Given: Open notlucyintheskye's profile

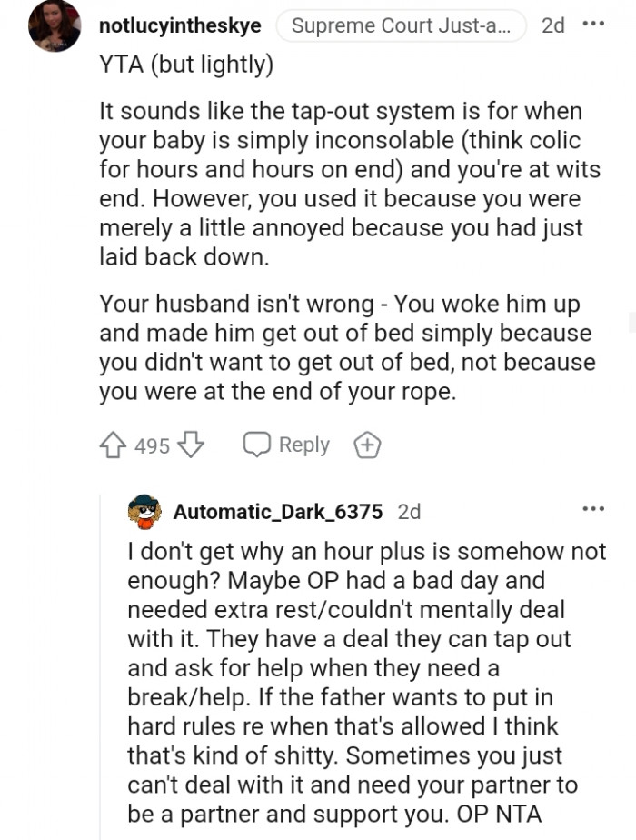Looking at the screenshot, I should tap(178, 25).
